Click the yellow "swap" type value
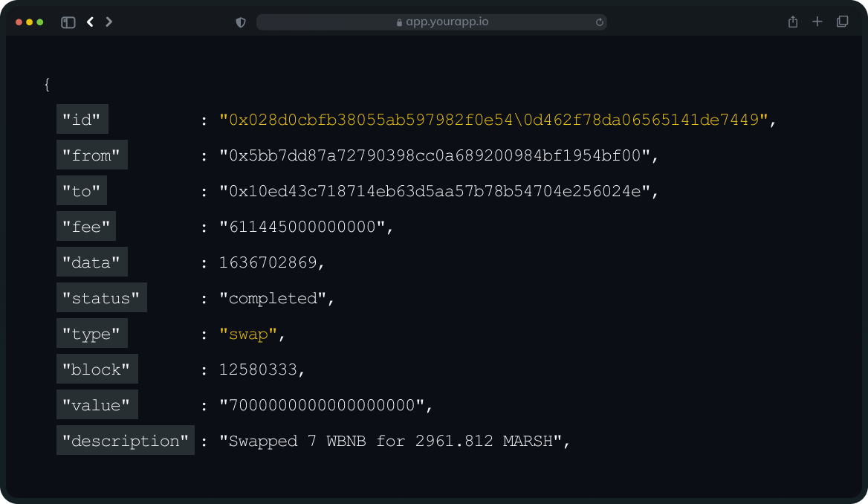Viewport: 868px width, 504px height. coord(247,334)
